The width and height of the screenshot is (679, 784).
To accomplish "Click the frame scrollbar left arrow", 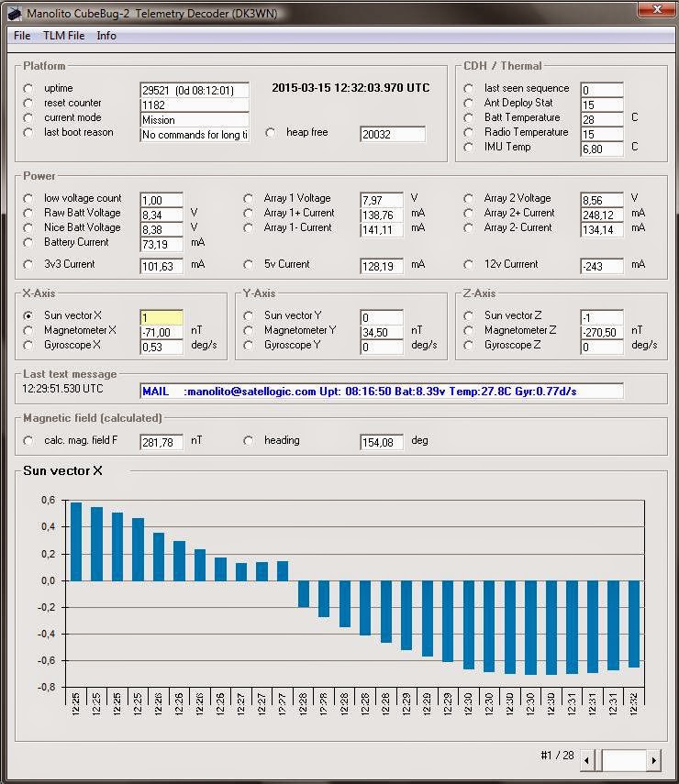I will [x=587, y=760].
